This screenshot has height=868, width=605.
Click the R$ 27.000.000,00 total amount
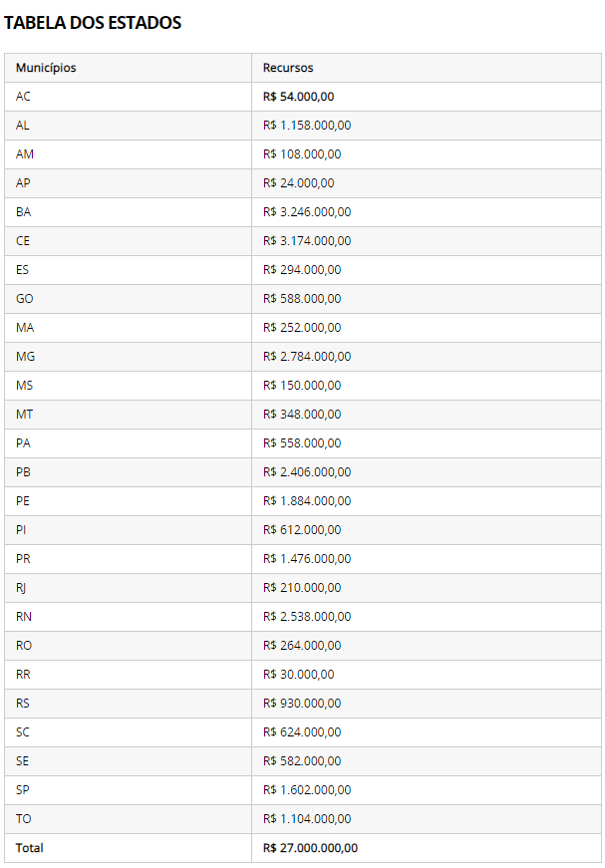(x=310, y=848)
